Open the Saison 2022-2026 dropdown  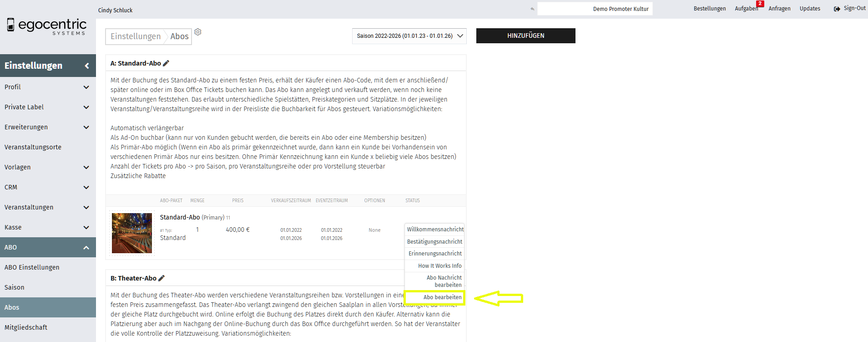(x=409, y=36)
